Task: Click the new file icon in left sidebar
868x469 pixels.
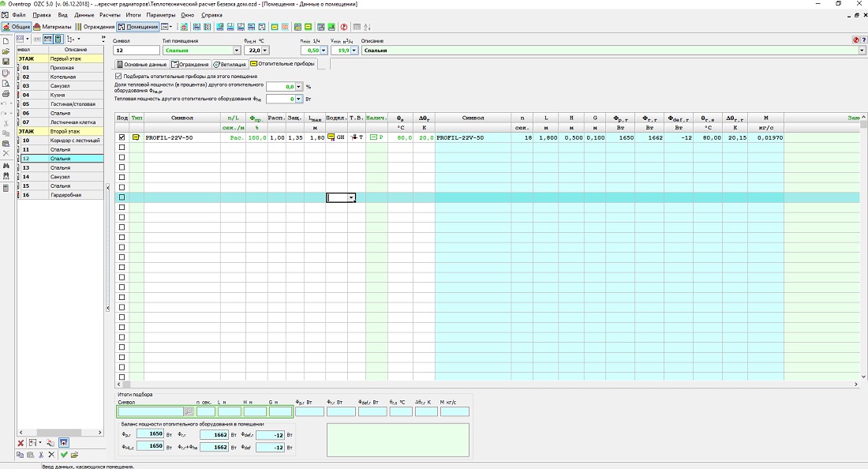Action: (x=6, y=40)
